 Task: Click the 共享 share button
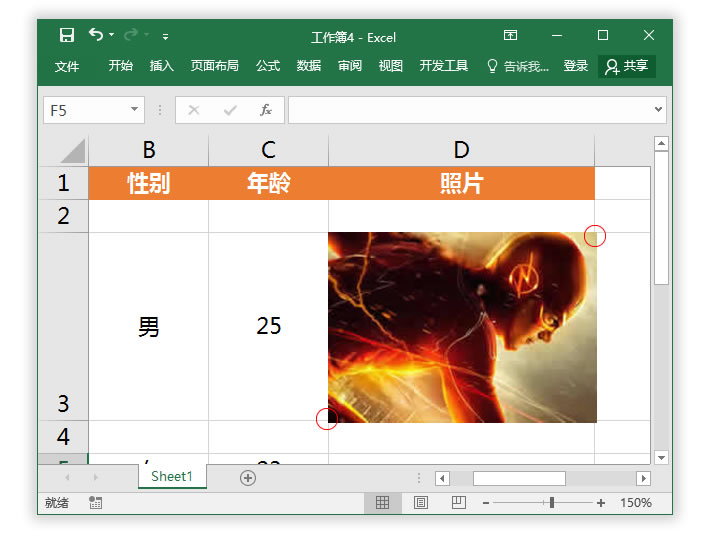point(627,66)
